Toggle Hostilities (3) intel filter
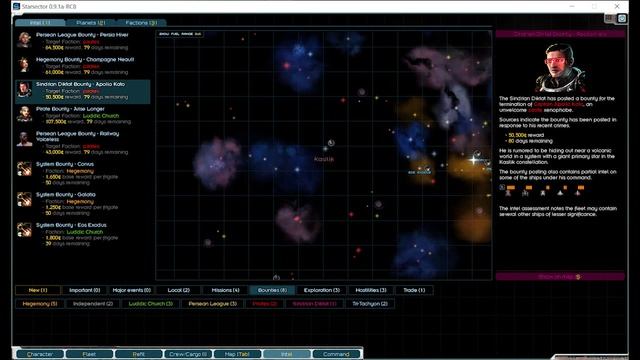This screenshot has width=640, height=360. click(371, 290)
